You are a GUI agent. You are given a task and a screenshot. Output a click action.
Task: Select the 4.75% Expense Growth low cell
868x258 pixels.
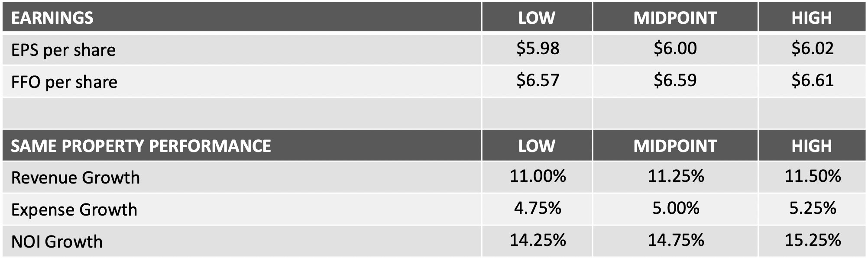pyautogui.click(x=538, y=208)
